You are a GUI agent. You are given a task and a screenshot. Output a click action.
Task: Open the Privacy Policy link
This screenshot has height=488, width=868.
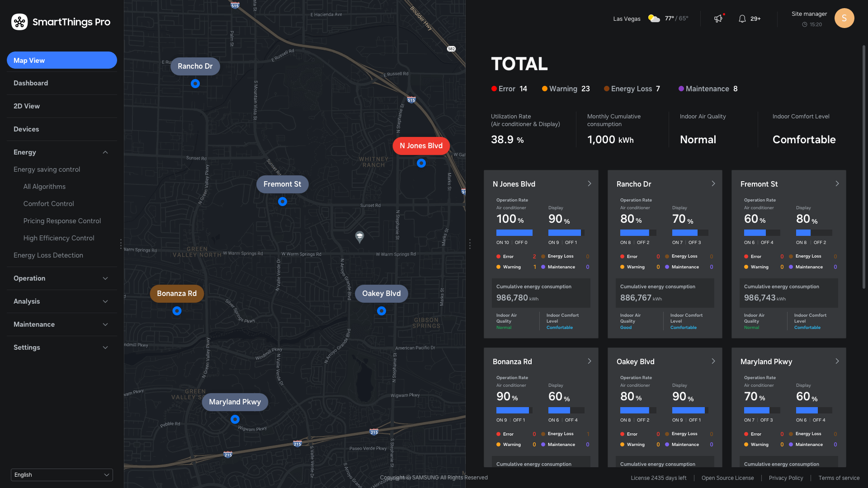click(786, 478)
